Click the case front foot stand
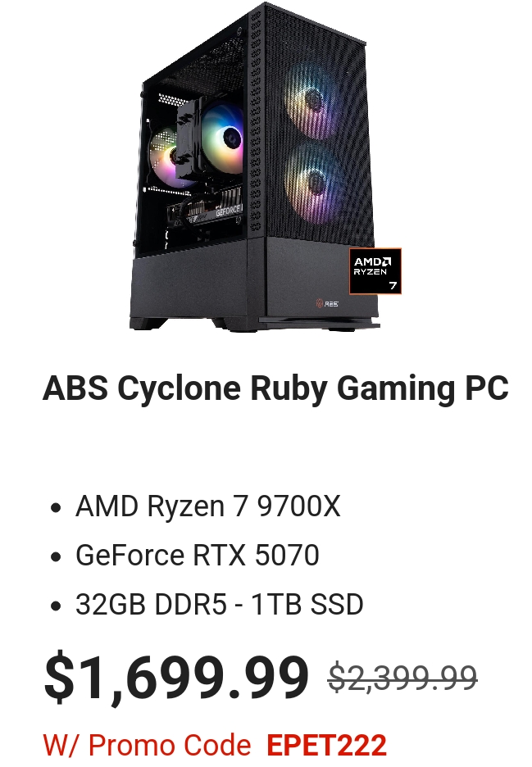This screenshot has height=767, width=532. (318, 322)
